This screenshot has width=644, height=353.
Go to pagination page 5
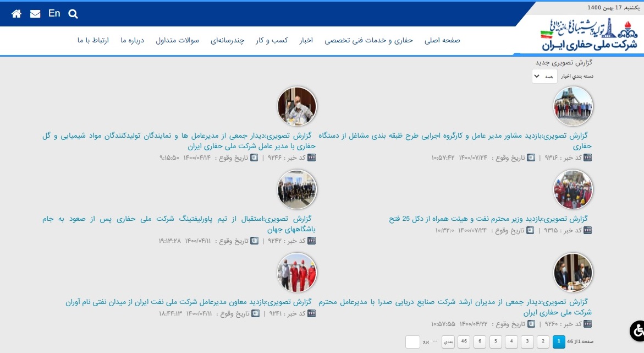coord(496,341)
